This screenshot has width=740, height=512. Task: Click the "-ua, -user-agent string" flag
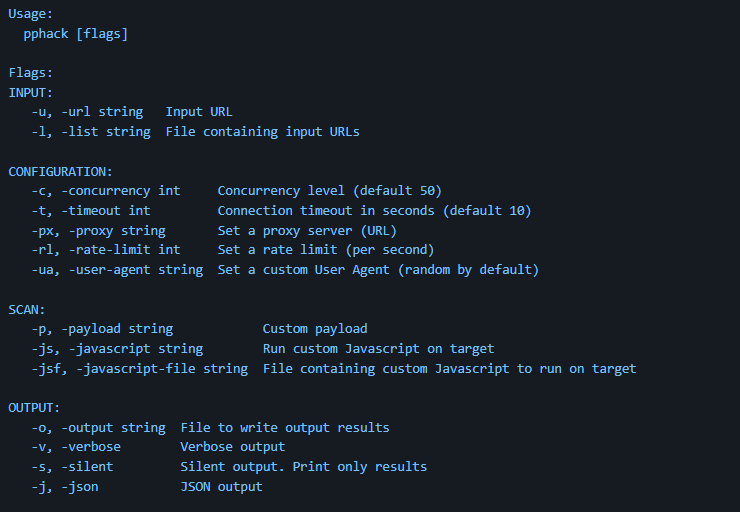point(117,269)
